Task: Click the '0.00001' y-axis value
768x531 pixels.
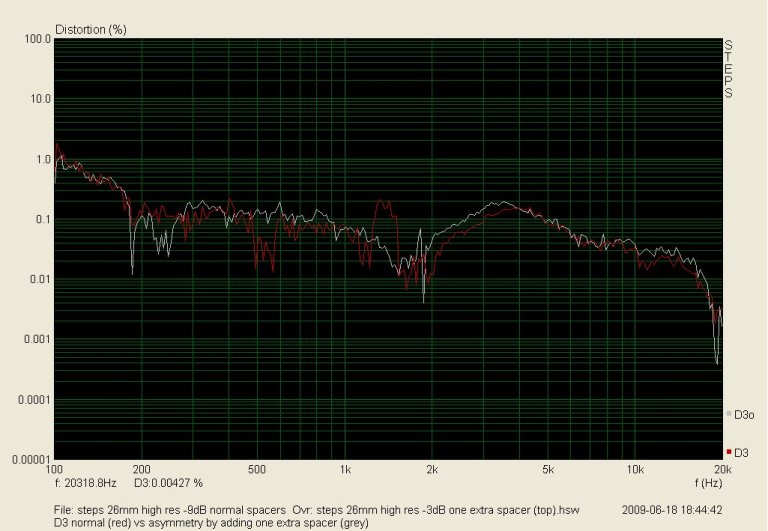Action: click(x=31, y=460)
